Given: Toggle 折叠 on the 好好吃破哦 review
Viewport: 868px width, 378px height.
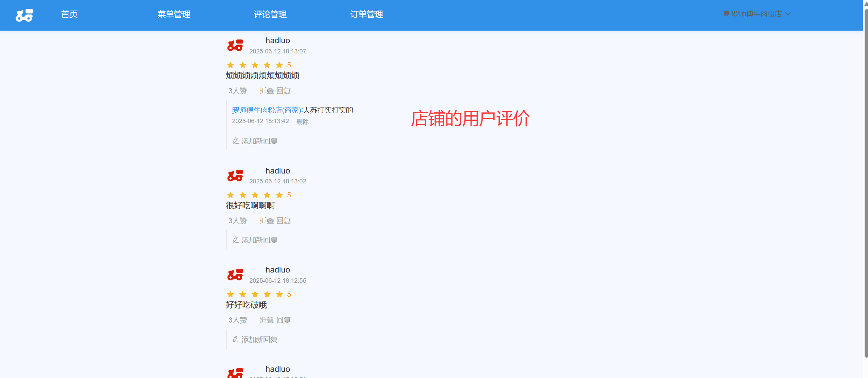Looking at the screenshot, I should point(267,320).
